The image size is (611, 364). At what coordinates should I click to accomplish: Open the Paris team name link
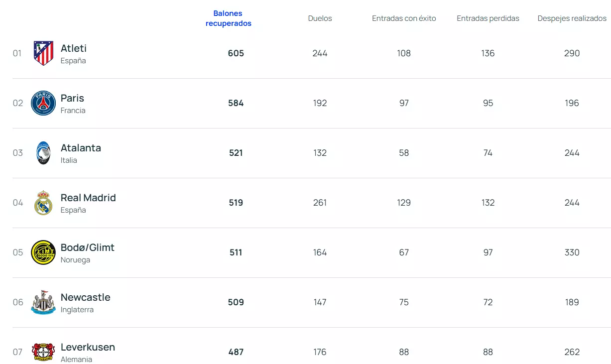point(72,98)
